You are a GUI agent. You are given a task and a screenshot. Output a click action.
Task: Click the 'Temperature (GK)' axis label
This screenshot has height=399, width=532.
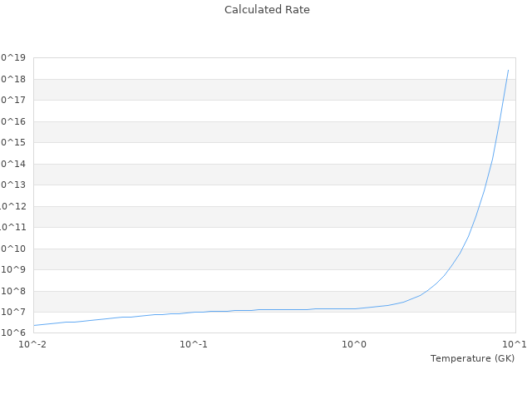pos(472,358)
